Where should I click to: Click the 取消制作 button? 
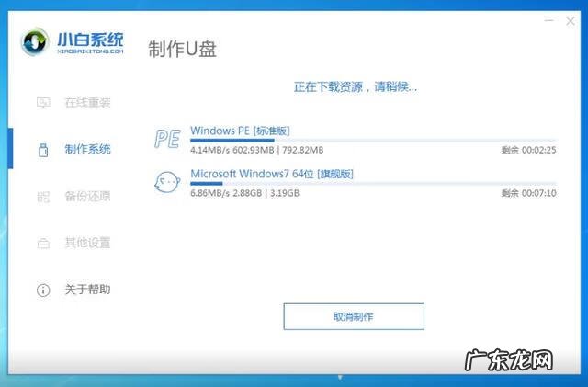click(354, 317)
